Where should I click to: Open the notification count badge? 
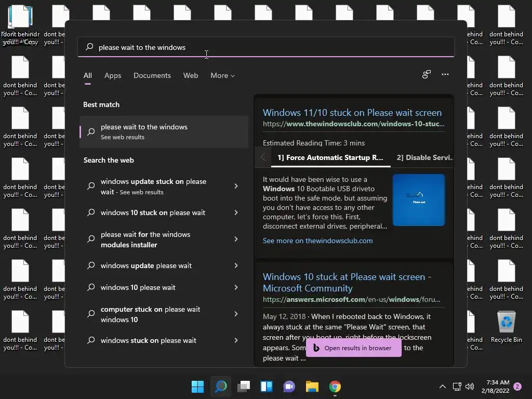[517, 387]
